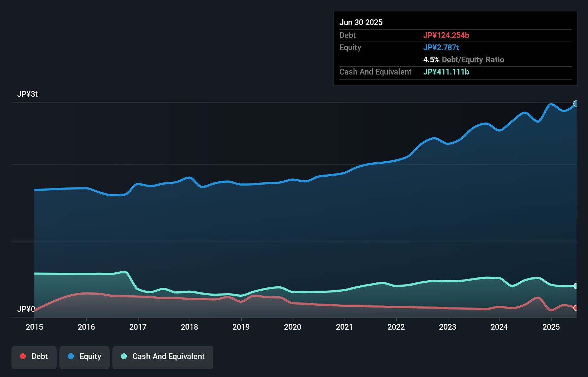Click the red Debt endpoint marker on chart
The width and height of the screenshot is (588, 377).
pos(575,308)
